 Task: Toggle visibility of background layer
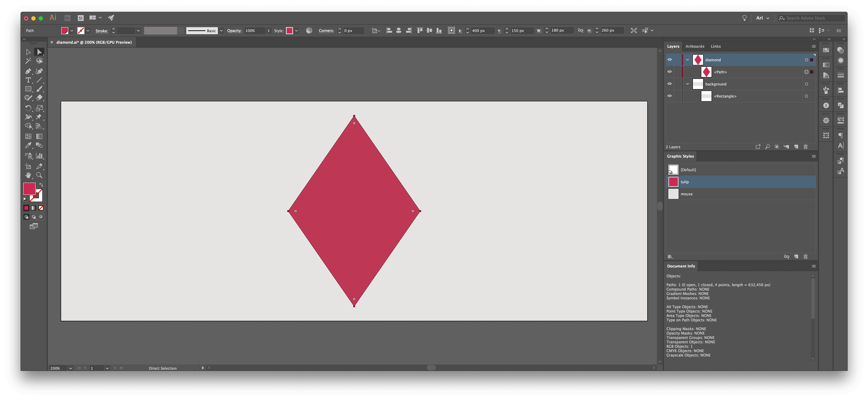(x=669, y=83)
